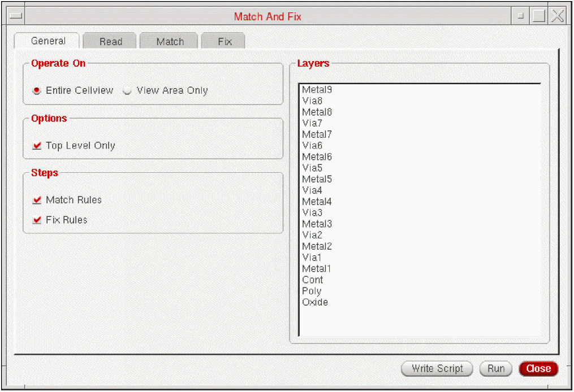Viewport: 574px width, 392px height.
Task: Open the Match tab
Action: [170, 41]
